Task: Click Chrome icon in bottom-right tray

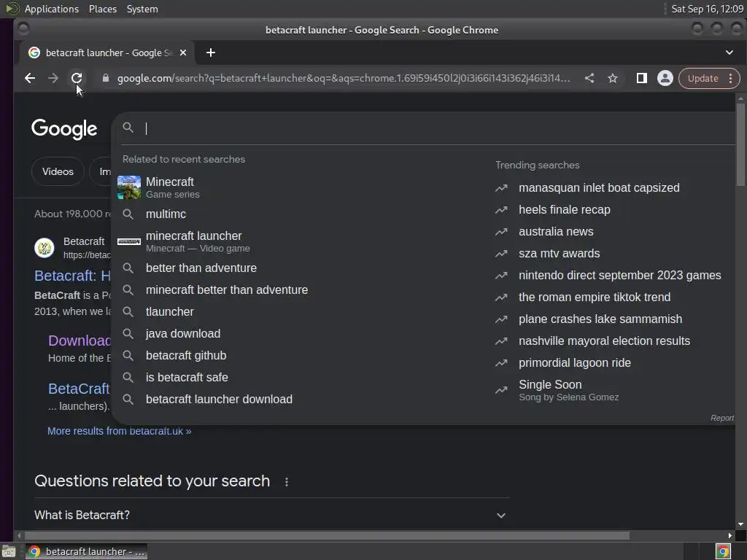Action: [x=723, y=552]
